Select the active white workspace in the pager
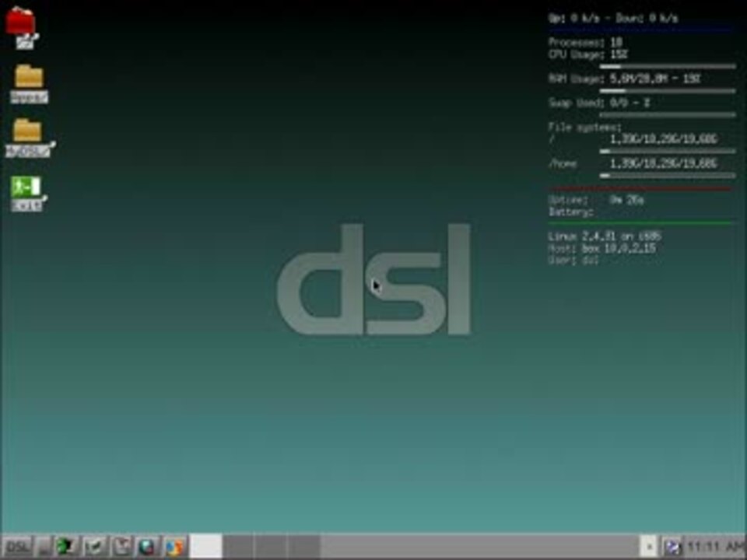This screenshot has height=560, width=747. click(x=205, y=546)
